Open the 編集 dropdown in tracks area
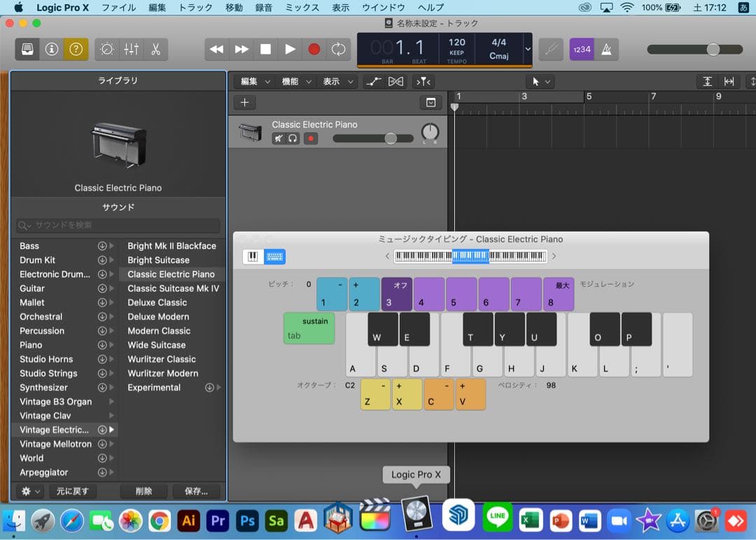Screen dimensions: 756x540 coord(255,81)
